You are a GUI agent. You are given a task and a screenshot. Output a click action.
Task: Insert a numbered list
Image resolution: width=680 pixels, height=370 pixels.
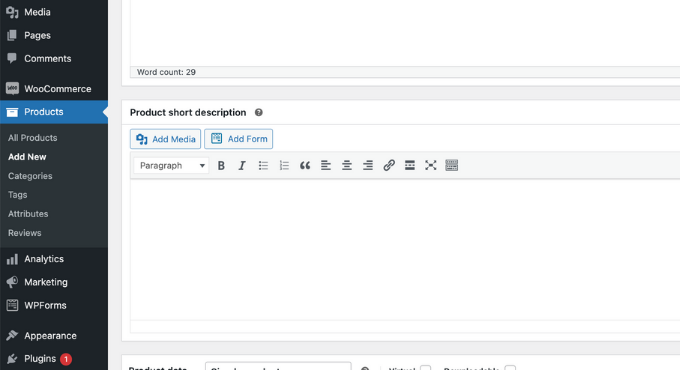(284, 165)
